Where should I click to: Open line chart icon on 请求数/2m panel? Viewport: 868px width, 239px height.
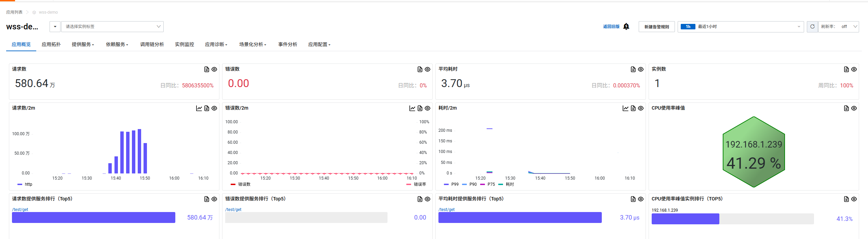[199, 108]
